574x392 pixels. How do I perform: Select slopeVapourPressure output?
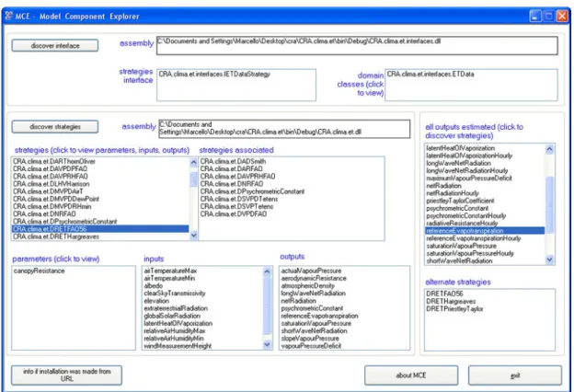point(310,338)
